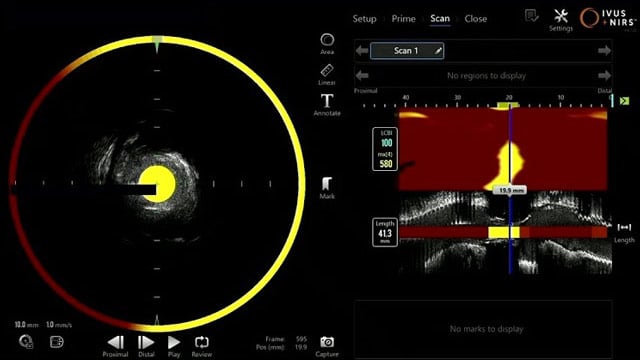Click the green marker on the pullback ruler
Screen dimensions: 640x360
coord(508,105)
